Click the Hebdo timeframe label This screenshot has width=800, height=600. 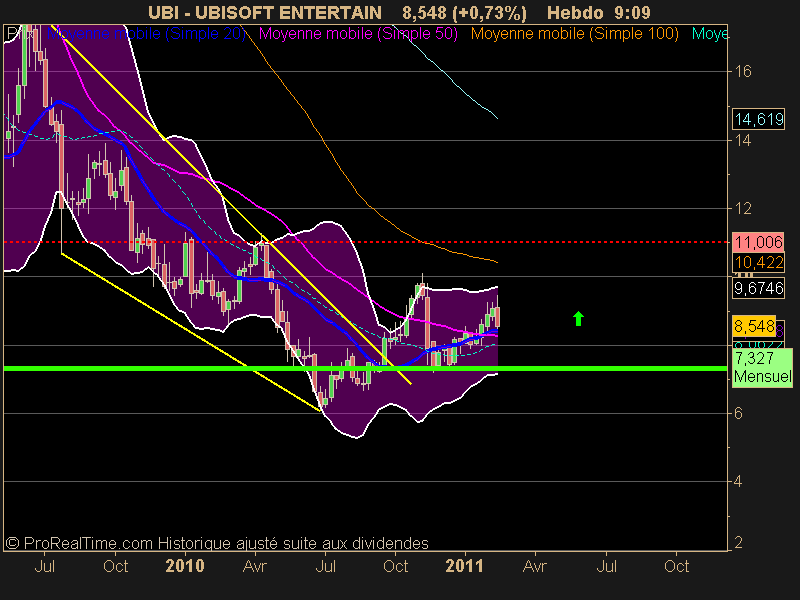pyautogui.click(x=575, y=13)
